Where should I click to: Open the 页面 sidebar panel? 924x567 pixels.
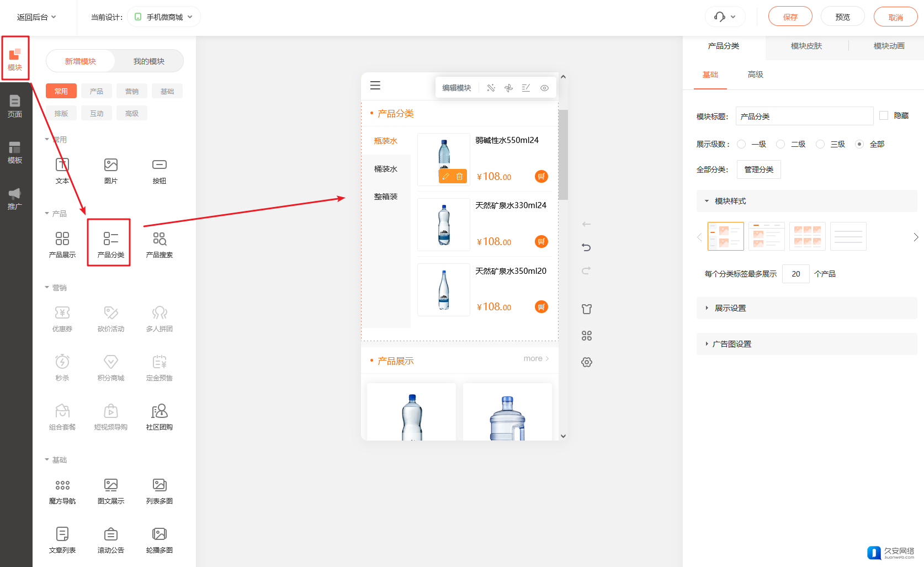[x=15, y=106]
